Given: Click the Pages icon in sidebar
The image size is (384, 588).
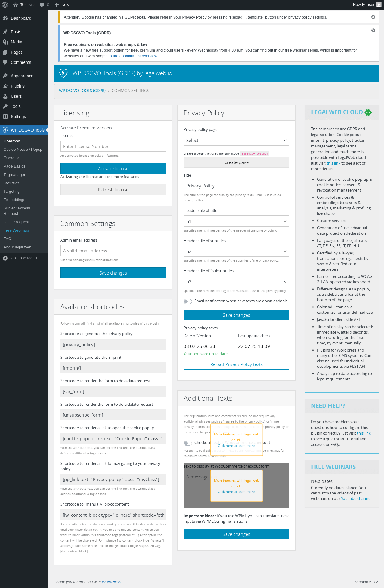Looking at the screenshot, I should [5, 52].
